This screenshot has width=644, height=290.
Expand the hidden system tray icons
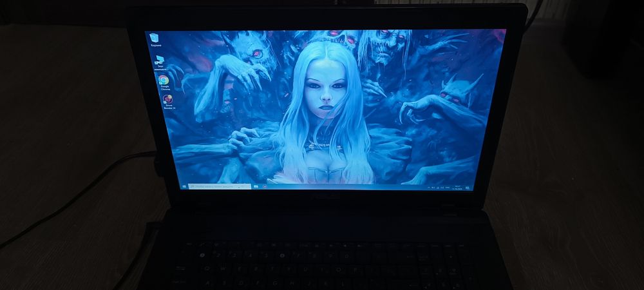(x=429, y=188)
